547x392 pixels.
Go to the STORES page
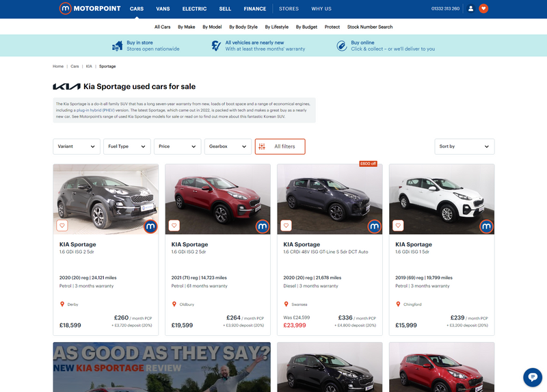tap(289, 9)
